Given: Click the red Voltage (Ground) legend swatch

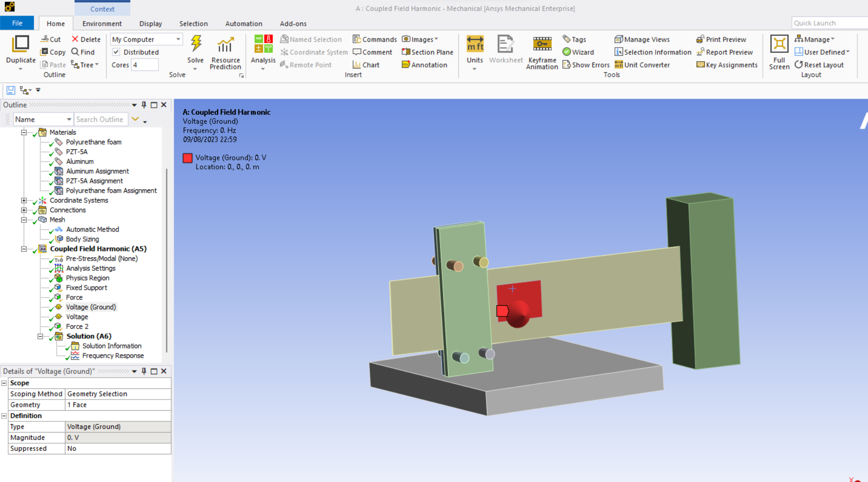Looking at the screenshot, I should point(188,158).
